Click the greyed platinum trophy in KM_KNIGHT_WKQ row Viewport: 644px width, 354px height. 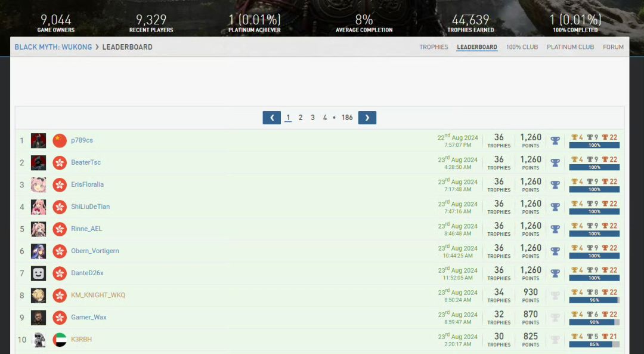[555, 295]
